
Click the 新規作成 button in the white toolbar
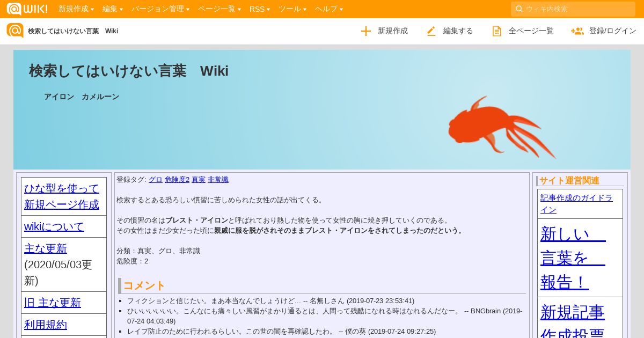(384, 31)
